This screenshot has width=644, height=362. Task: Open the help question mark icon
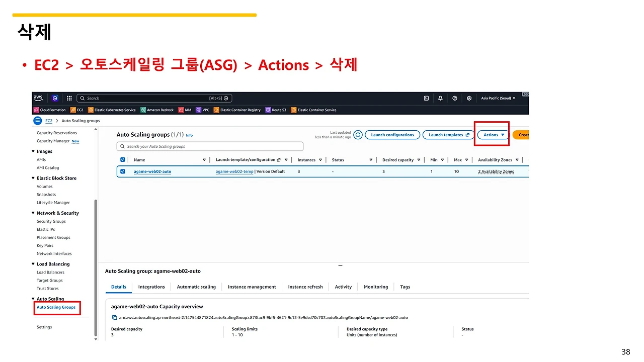tap(455, 99)
